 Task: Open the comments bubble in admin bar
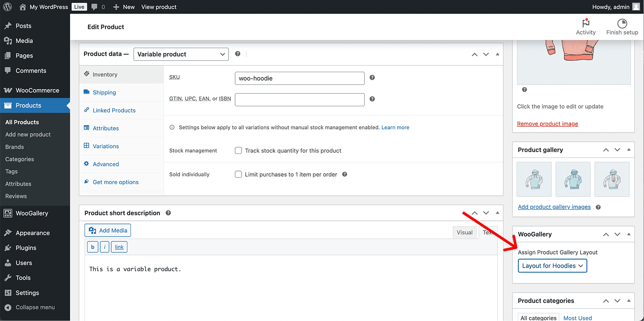94,7
